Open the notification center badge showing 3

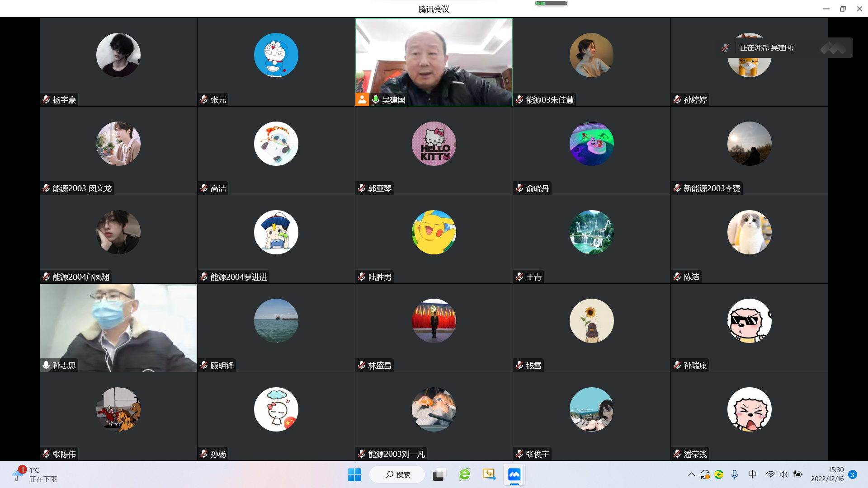click(x=853, y=474)
